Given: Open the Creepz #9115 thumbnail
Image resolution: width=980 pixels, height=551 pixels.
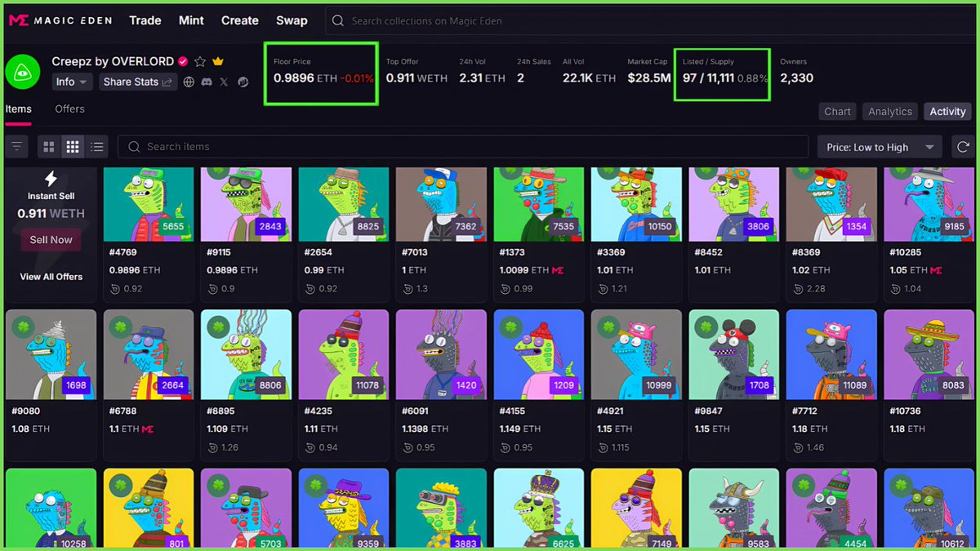Looking at the screenshot, I should coord(246,204).
